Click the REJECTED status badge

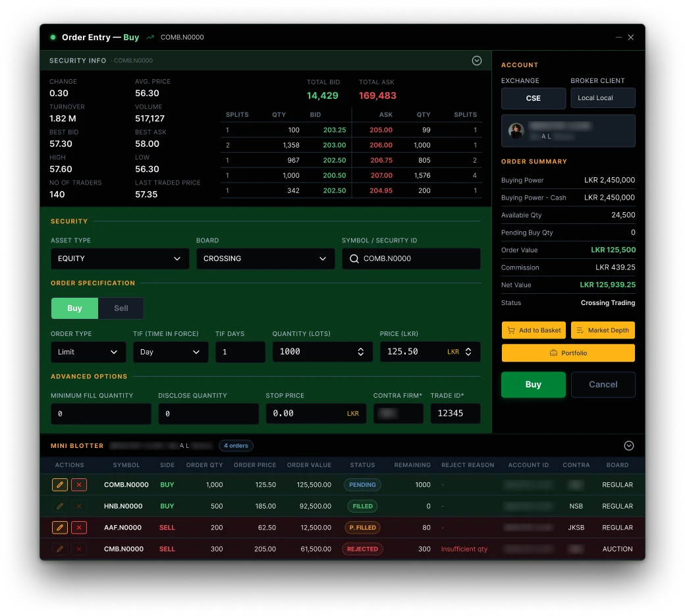pos(363,549)
